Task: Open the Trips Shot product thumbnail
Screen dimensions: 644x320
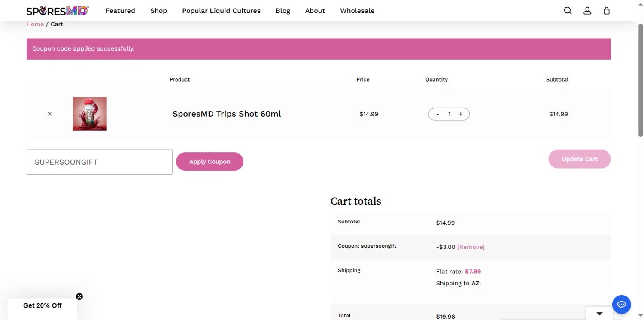Action: pyautogui.click(x=90, y=114)
